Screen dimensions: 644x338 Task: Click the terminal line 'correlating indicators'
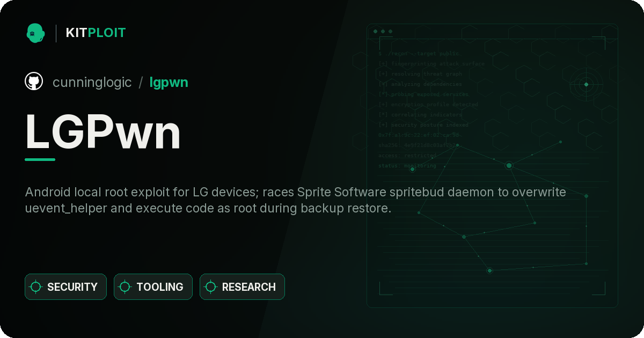click(x=420, y=115)
